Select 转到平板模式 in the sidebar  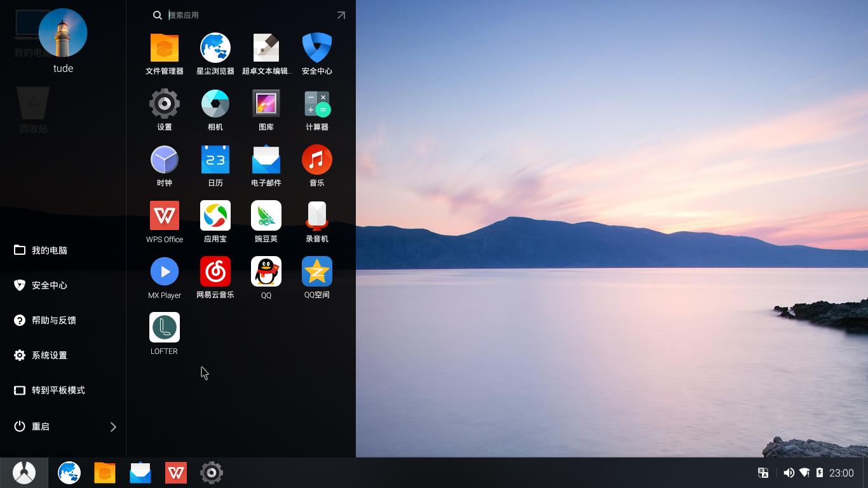(x=58, y=390)
